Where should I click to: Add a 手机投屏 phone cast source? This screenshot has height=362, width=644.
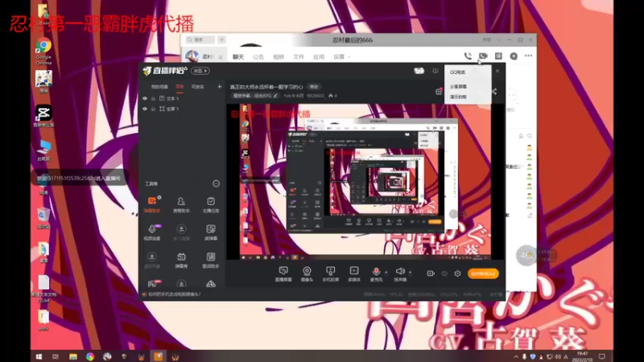tap(331, 274)
